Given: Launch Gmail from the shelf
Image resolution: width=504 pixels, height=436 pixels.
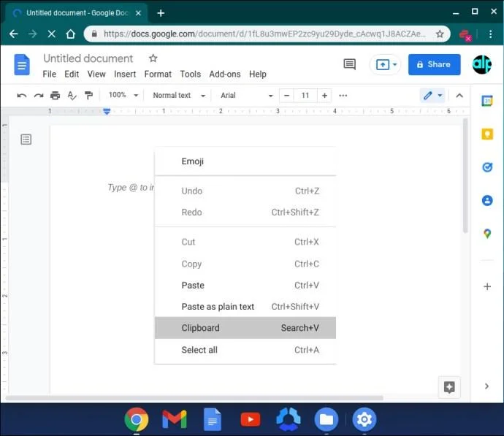Looking at the screenshot, I should [175, 419].
